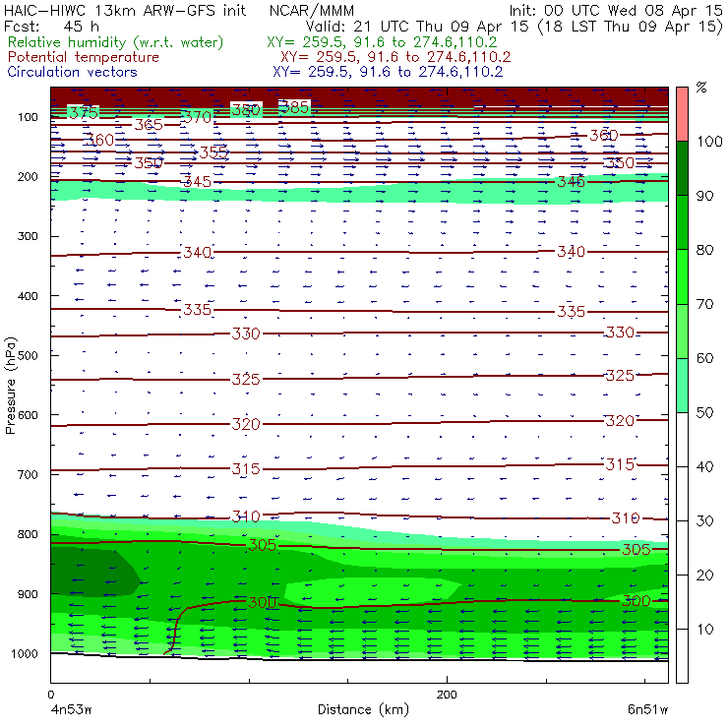Screen dimensions: 728x728
Task: Click the '0' distance axis tick label
Action: [x=51, y=695]
